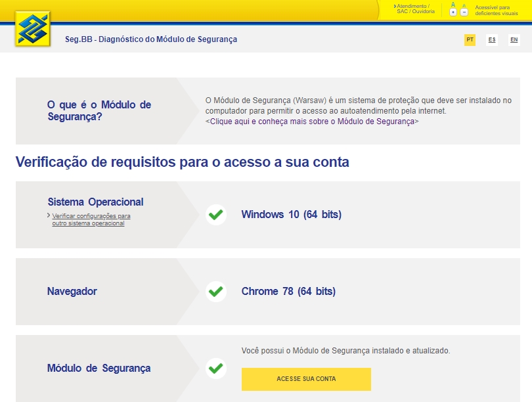Click the Chrome 78 (64 bits) text

[x=288, y=292]
